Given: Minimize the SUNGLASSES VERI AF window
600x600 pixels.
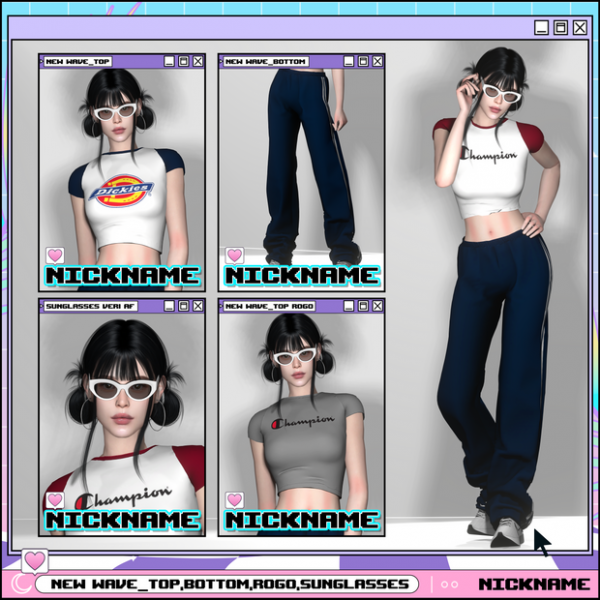Looking at the screenshot, I should (169, 306).
